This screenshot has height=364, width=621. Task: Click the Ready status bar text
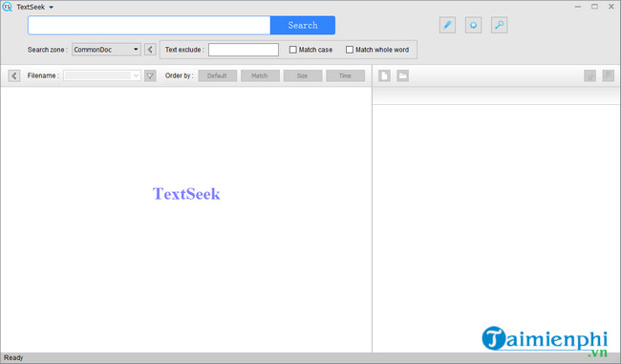coord(13,357)
